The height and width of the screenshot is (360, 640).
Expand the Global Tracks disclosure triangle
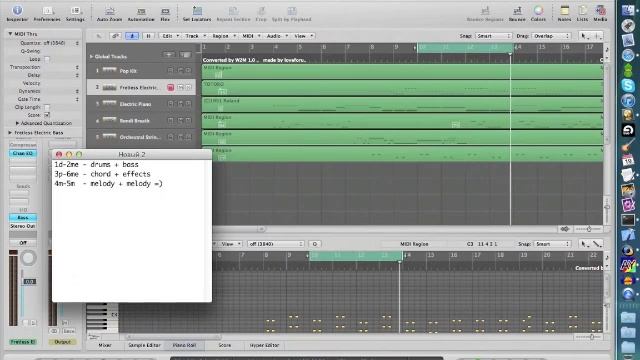pyautogui.click(x=91, y=56)
